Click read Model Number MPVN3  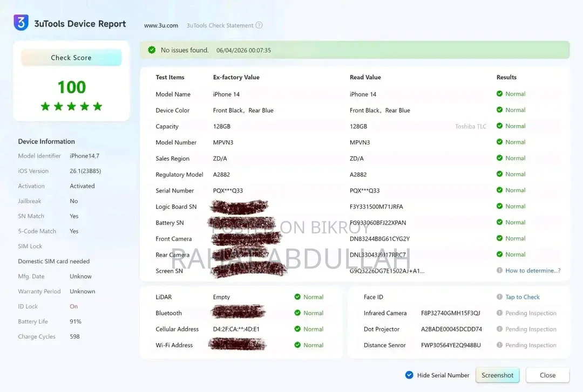pyautogui.click(x=360, y=142)
